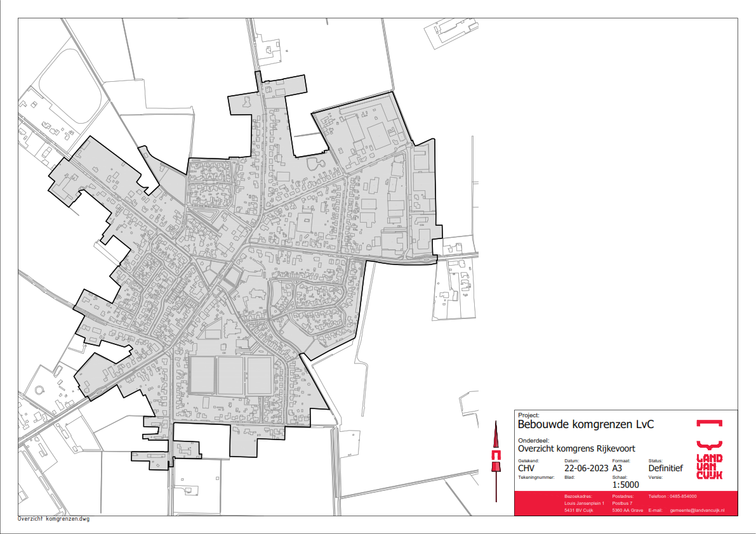Click the date value 22-06-2023
The width and height of the screenshot is (756, 534).
coord(586,469)
